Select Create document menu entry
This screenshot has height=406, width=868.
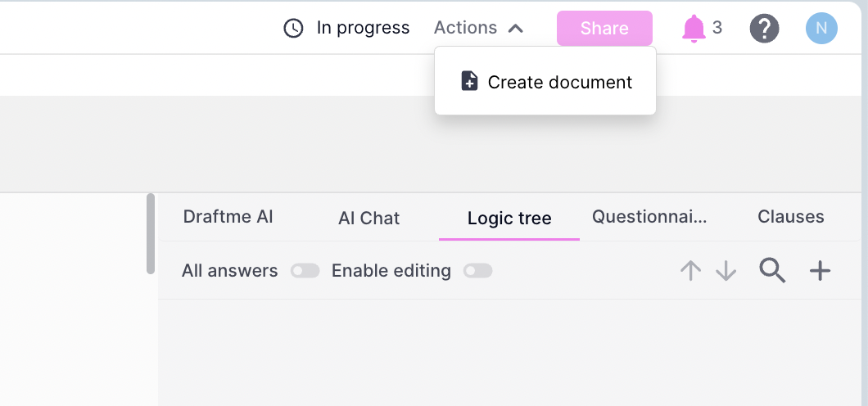[559, 83]
